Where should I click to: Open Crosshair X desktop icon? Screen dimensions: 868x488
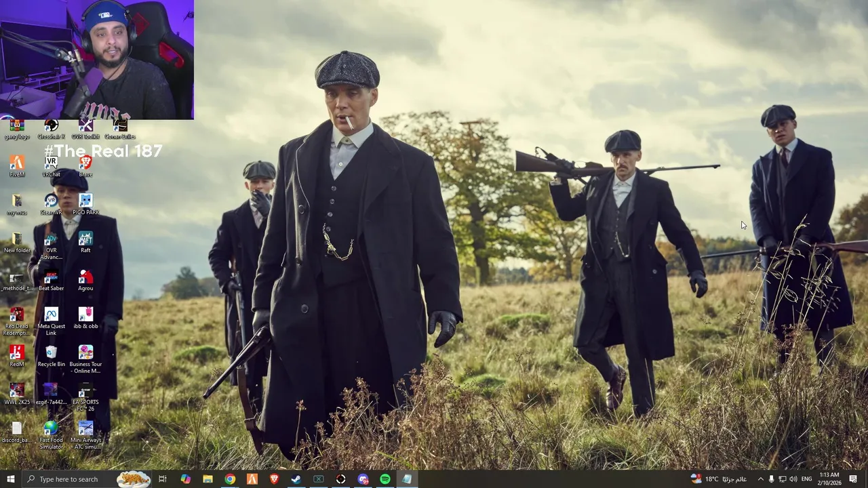click(x=51, y=128)
